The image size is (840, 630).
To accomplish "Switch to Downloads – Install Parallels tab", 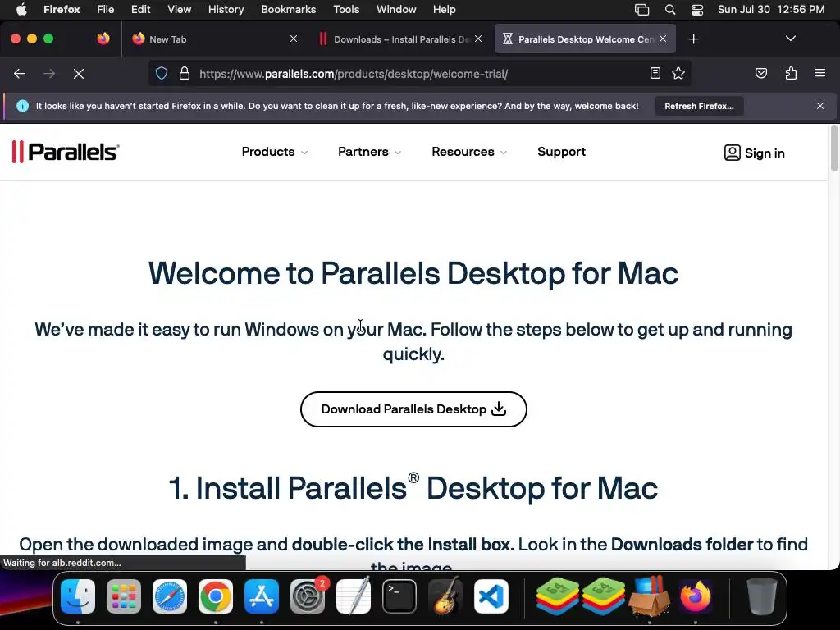I will click(402, 39).
